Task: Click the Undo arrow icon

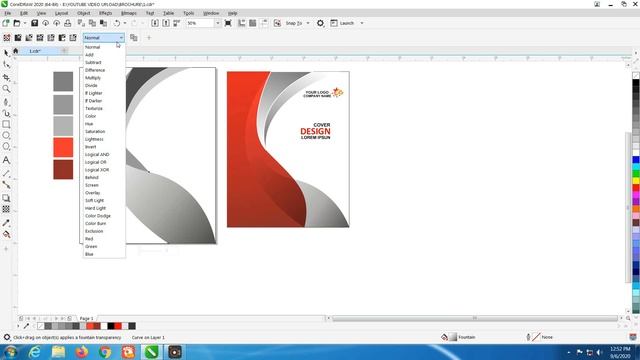Action: click(x=117, y=23)
